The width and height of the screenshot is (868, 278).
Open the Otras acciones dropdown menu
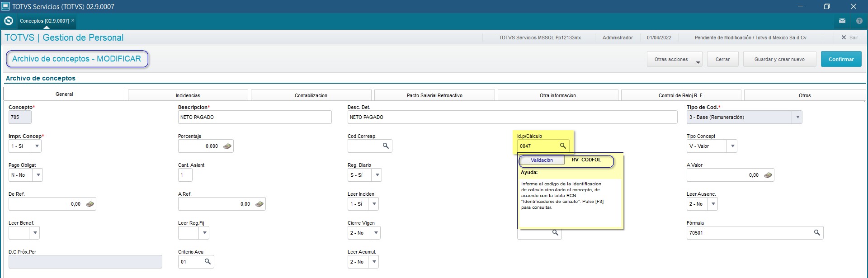coord(675,59)
